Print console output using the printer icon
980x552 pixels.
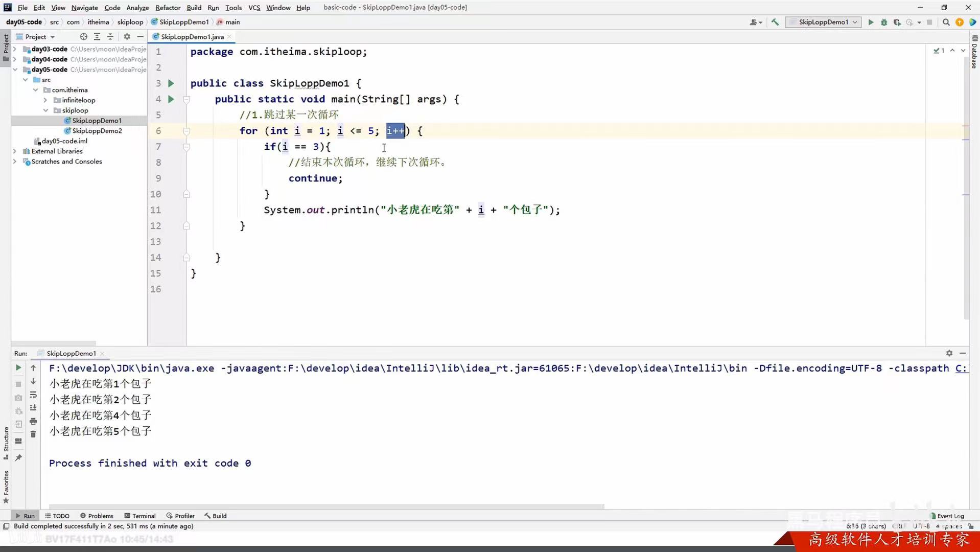point(33,422)
